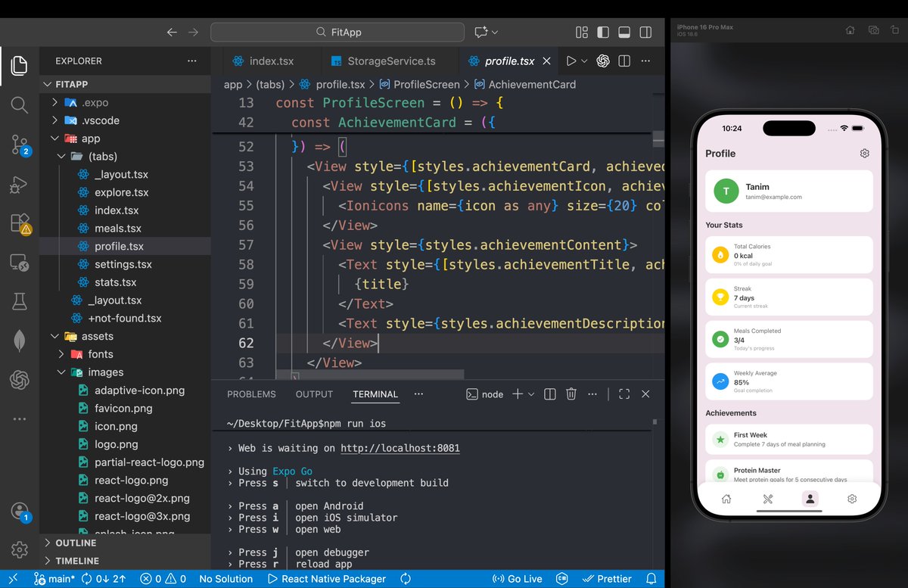Click Go Live in the status bar
Image resolution: width=908 pixels, height=588 pixels.
(x=518, y=579)
